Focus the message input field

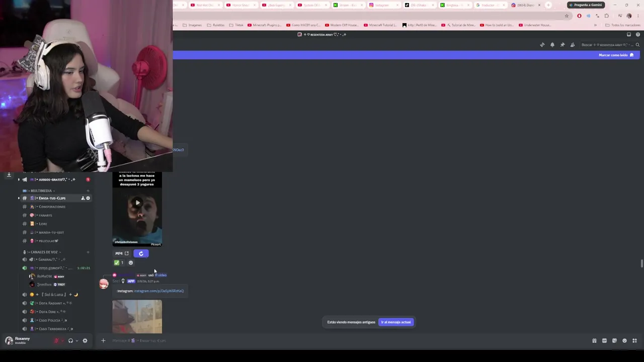point(347,341)
